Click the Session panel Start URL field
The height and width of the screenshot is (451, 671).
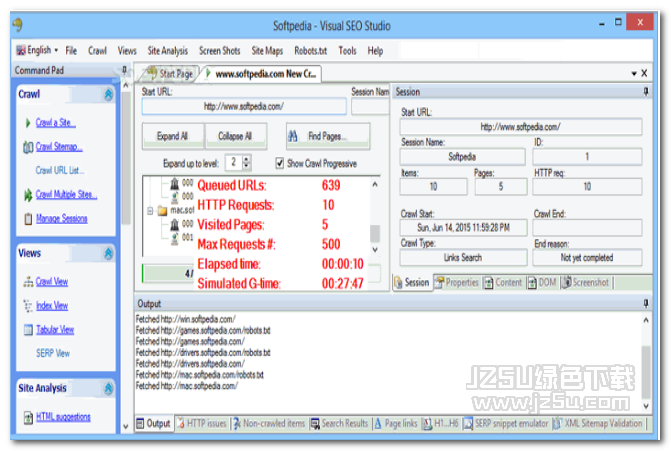[x=521, y=127]
